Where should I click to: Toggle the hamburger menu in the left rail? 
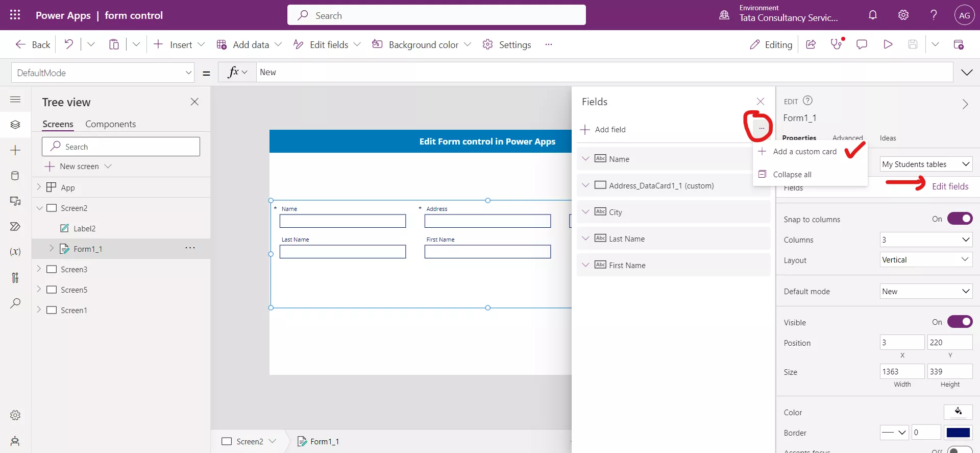(15, 100)
